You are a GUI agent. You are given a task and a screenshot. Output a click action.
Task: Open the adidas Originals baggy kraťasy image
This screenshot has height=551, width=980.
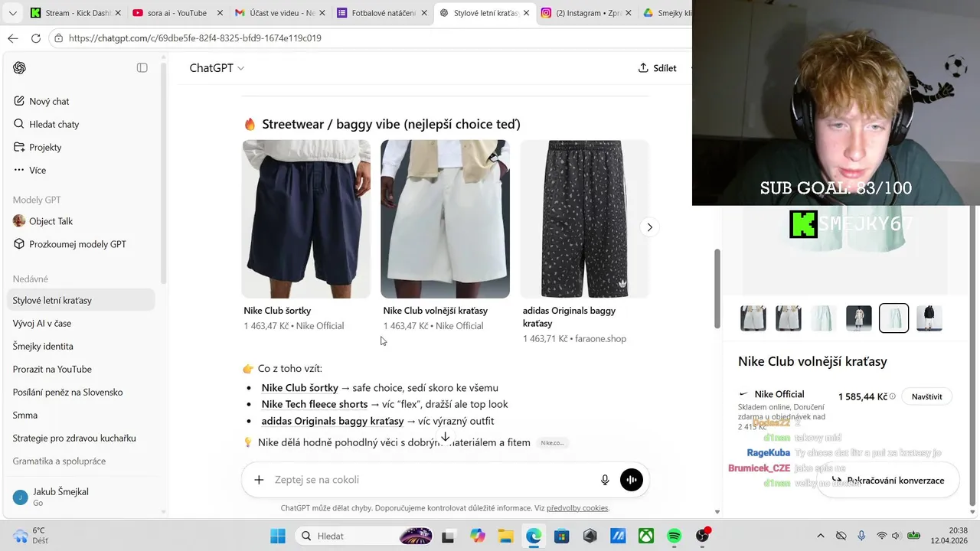[x=584, y=219]
